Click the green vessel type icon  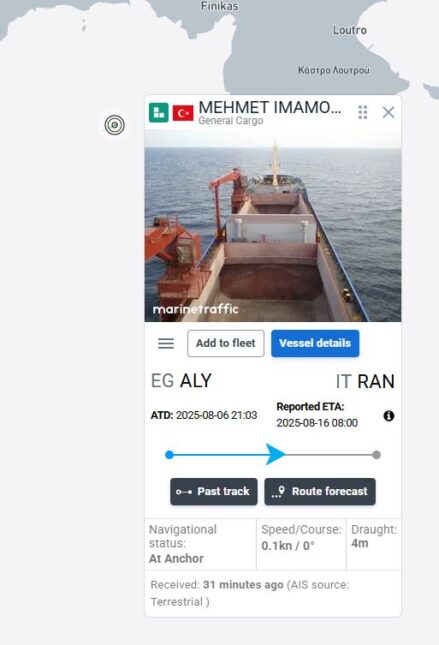click(158, 112)
